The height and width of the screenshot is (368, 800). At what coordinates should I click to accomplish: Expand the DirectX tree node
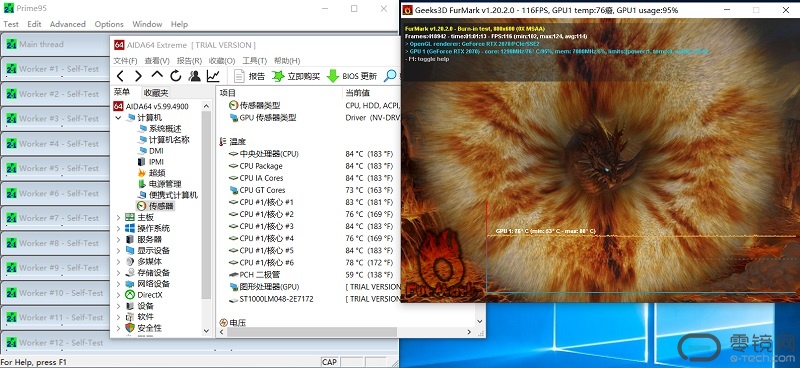click(x=118, y=295)
